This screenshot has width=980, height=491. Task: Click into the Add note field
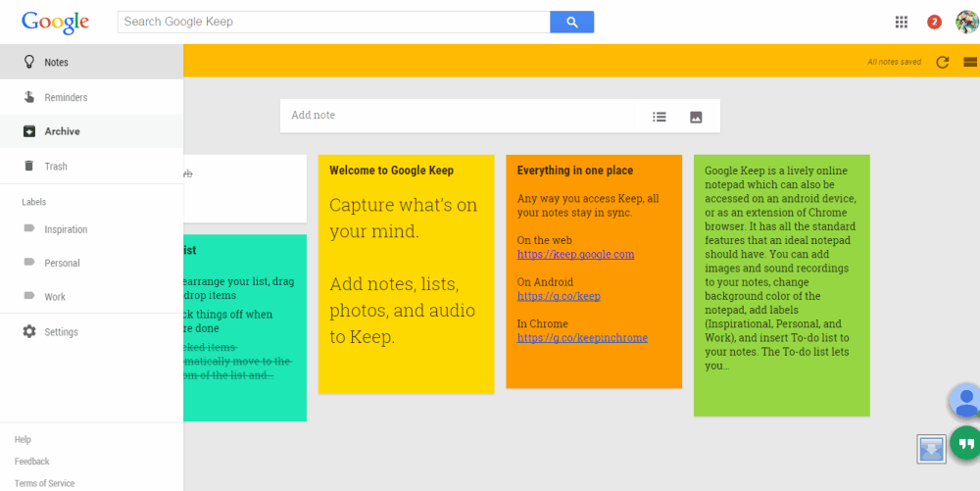457,116
